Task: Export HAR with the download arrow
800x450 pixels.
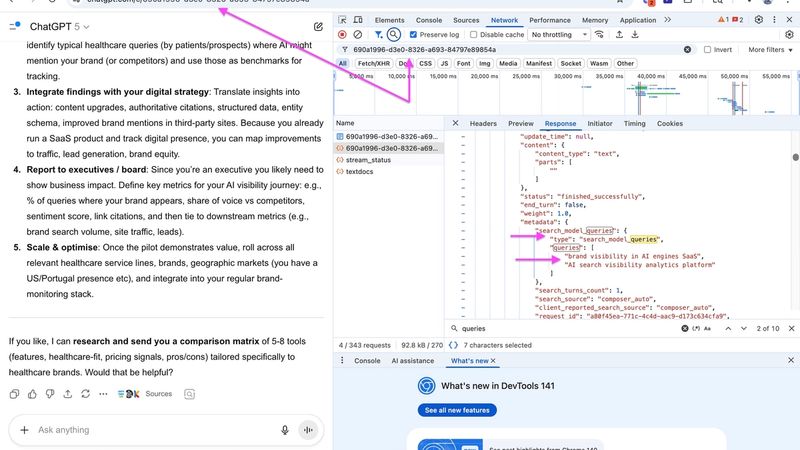Action: [x=635, y=35]
